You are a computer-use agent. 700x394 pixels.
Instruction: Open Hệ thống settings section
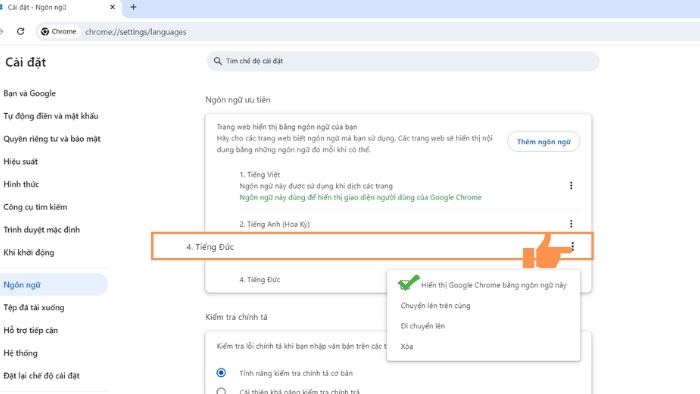(x=20, y=353)
